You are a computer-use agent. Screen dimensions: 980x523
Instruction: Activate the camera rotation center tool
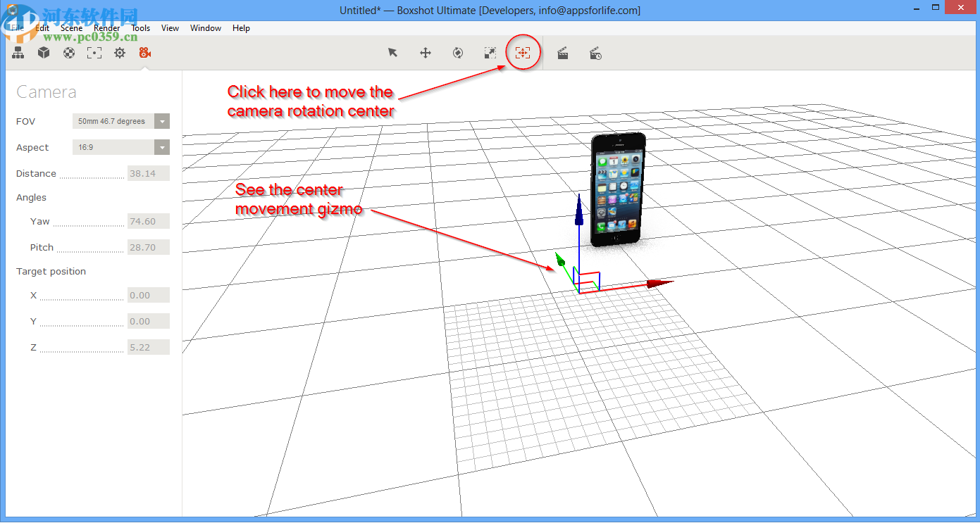pos(523,53)
